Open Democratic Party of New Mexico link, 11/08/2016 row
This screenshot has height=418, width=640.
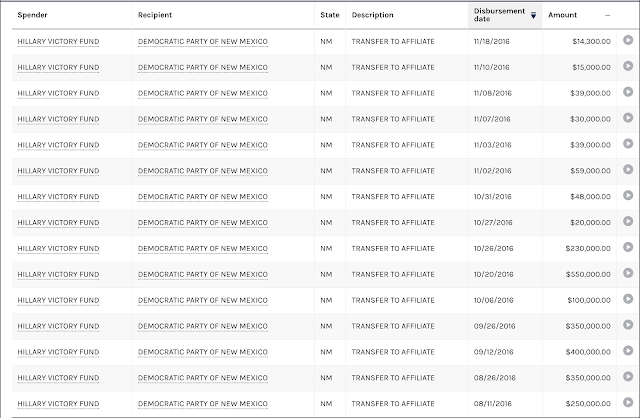coord(203,93)
